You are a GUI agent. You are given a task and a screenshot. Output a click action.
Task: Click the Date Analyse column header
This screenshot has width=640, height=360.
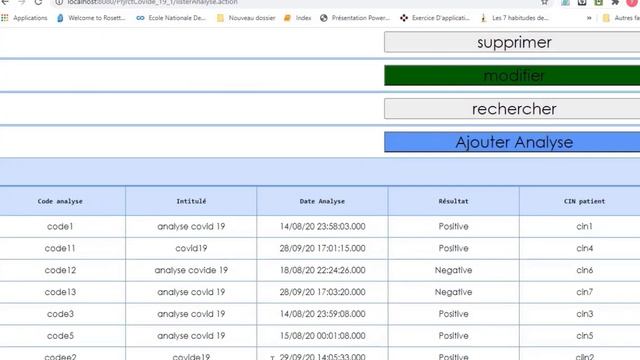pos(322,201)
